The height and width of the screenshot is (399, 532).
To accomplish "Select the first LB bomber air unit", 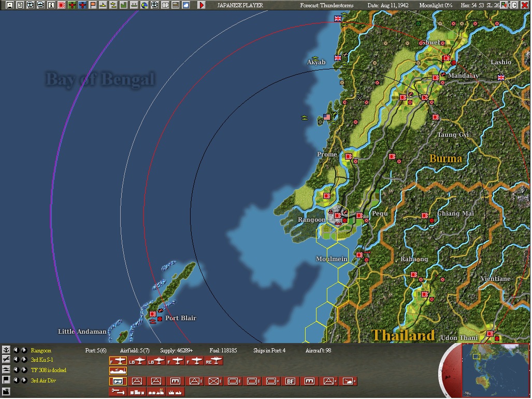I will tap(137, 361).
